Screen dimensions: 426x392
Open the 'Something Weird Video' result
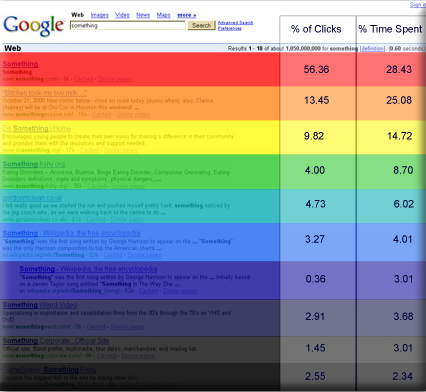[40, 305]
